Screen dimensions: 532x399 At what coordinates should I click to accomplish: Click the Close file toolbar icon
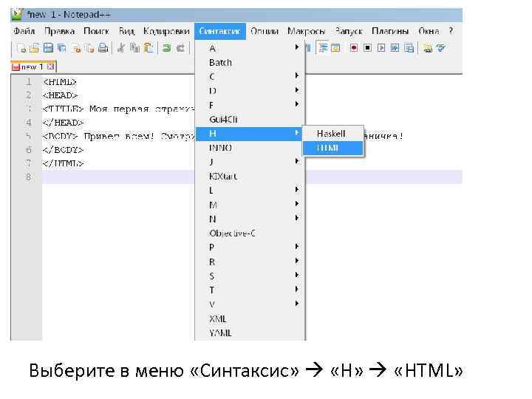(76, 48)
